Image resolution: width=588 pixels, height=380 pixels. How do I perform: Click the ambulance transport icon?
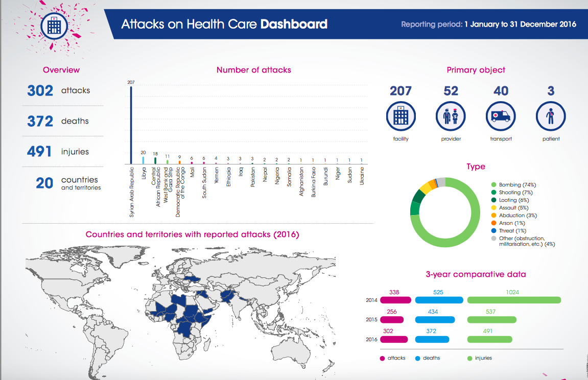(x=501, y=116)
